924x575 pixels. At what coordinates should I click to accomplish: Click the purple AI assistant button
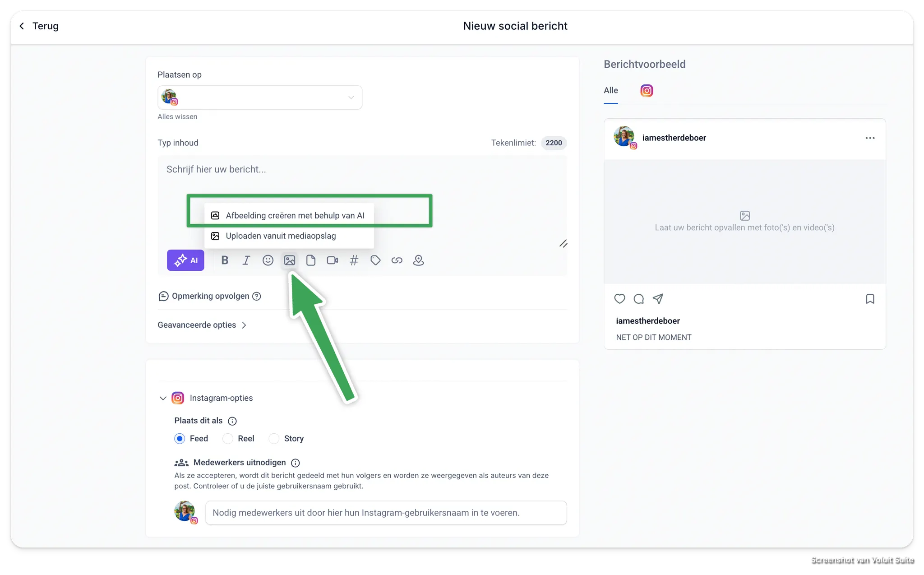click(x=185, y=260)
